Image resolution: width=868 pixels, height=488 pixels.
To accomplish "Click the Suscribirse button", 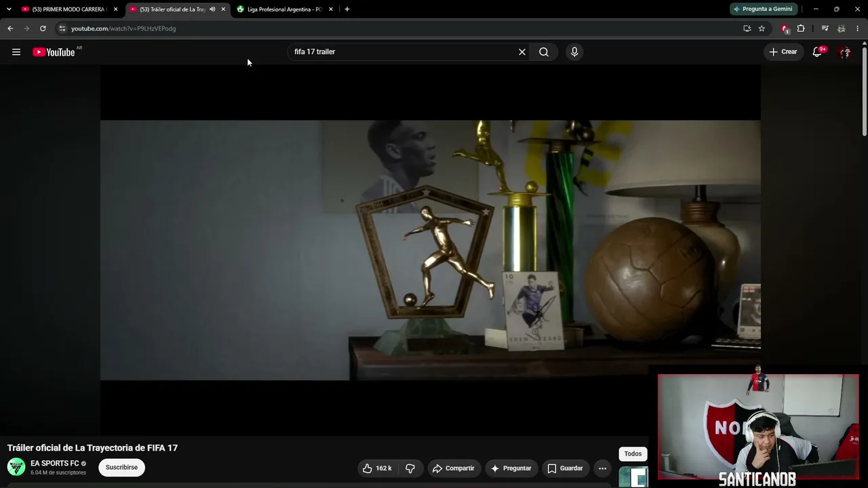I will [121, 467].
